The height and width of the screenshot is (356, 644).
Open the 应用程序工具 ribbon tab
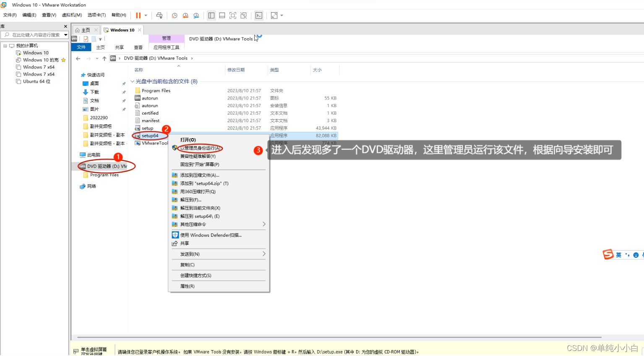166,47
